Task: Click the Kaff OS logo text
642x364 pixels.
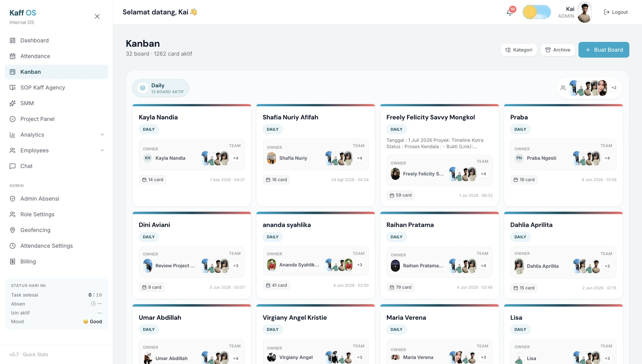Action: tap(23, 13)
